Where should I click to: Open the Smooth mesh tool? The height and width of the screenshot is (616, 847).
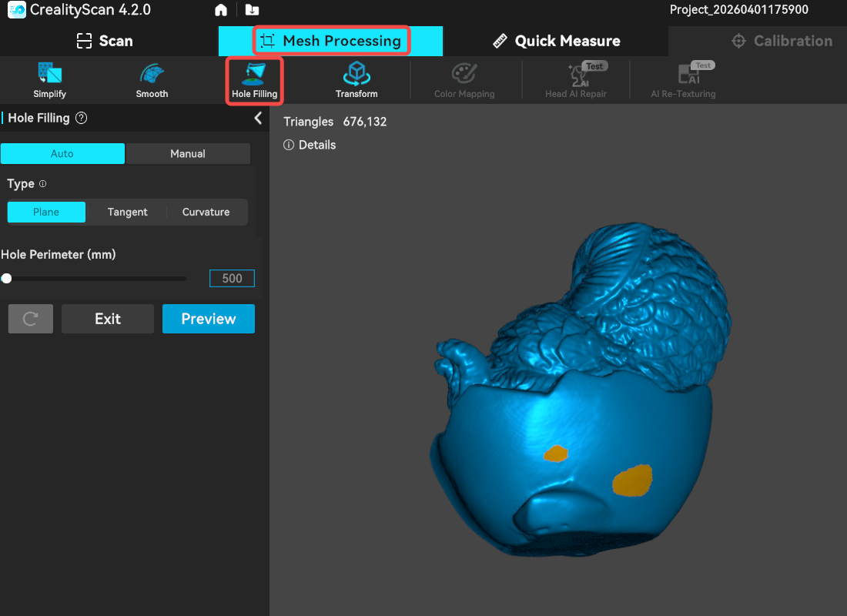click(x=152, y=80)
